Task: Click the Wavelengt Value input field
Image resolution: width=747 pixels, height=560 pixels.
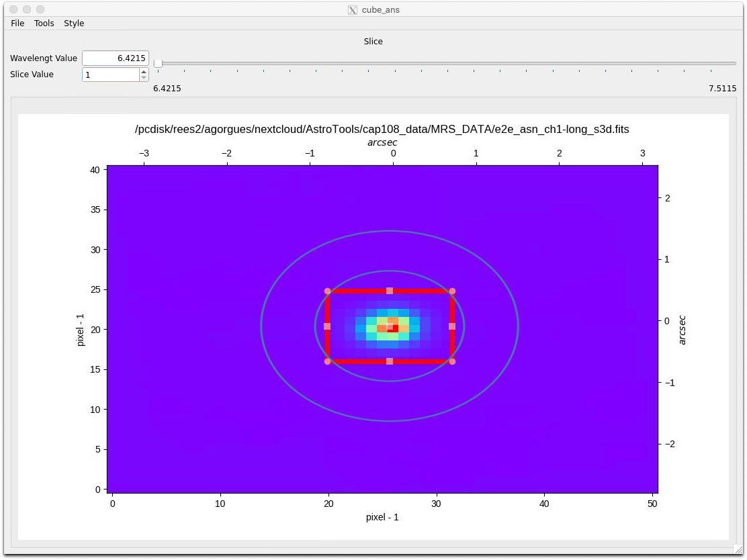Action: pos(116,58)
